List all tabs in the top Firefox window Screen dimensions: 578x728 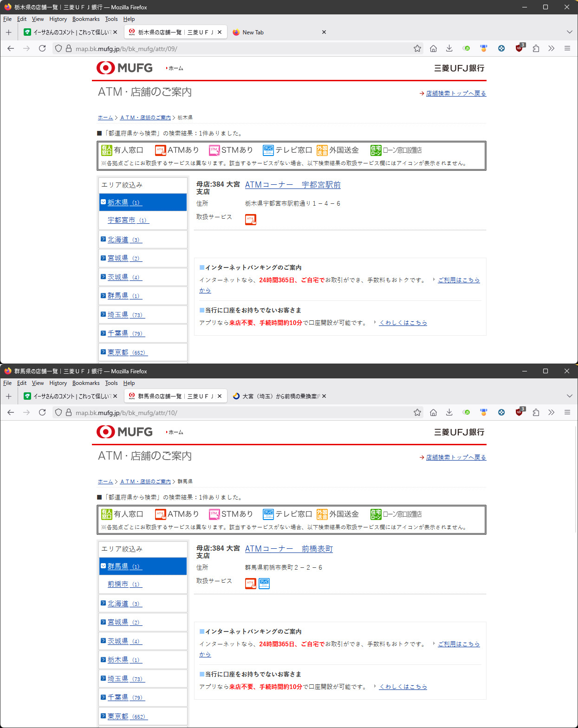point(569,32)
